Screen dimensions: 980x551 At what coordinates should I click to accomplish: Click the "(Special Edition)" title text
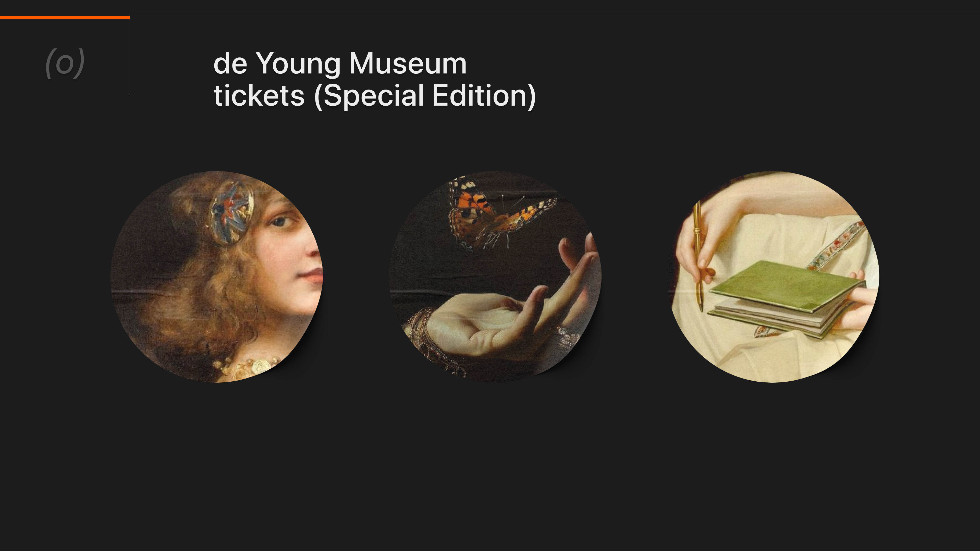point(425,95)
